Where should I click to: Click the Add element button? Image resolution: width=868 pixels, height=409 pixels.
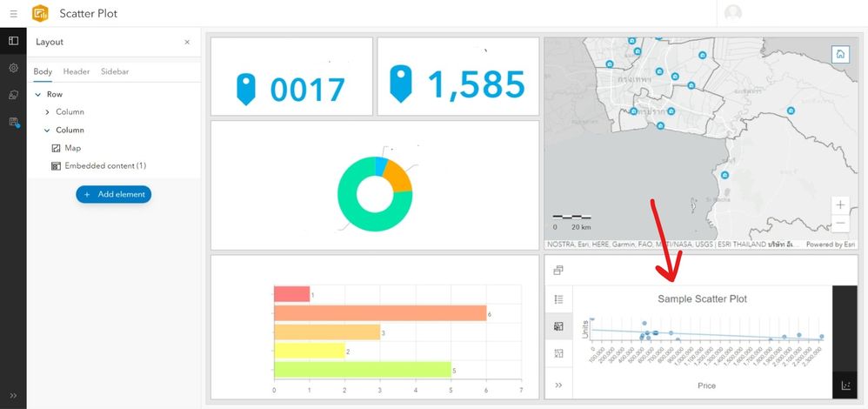113,195
